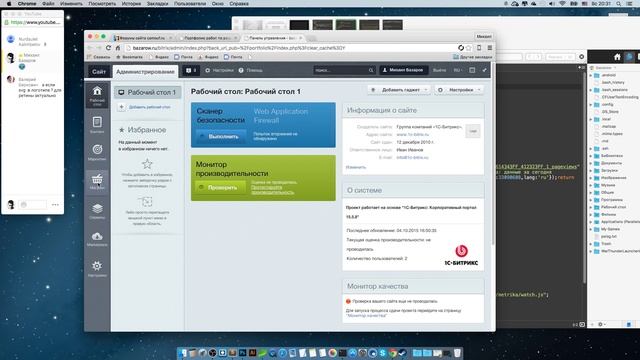Click the mobile device extension icon in Chrome toolbar
The image size is (640, 360).
click(x=479, y=48)
